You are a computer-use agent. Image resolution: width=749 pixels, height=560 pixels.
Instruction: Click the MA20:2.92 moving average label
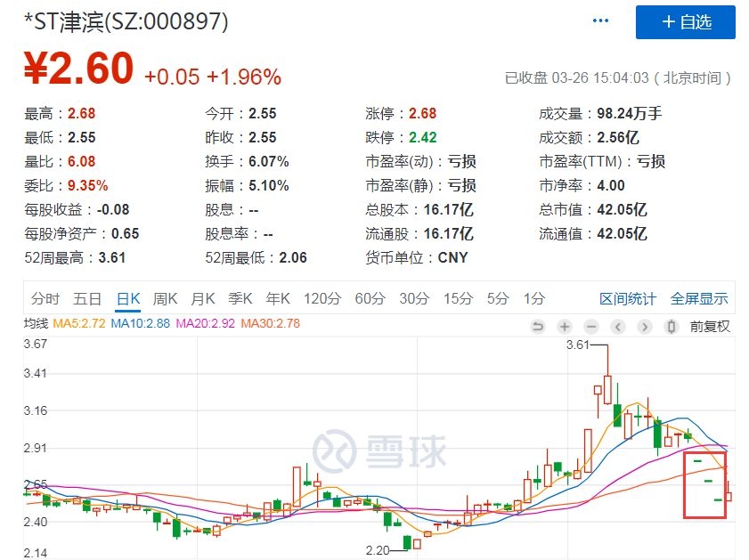(206, 323)
